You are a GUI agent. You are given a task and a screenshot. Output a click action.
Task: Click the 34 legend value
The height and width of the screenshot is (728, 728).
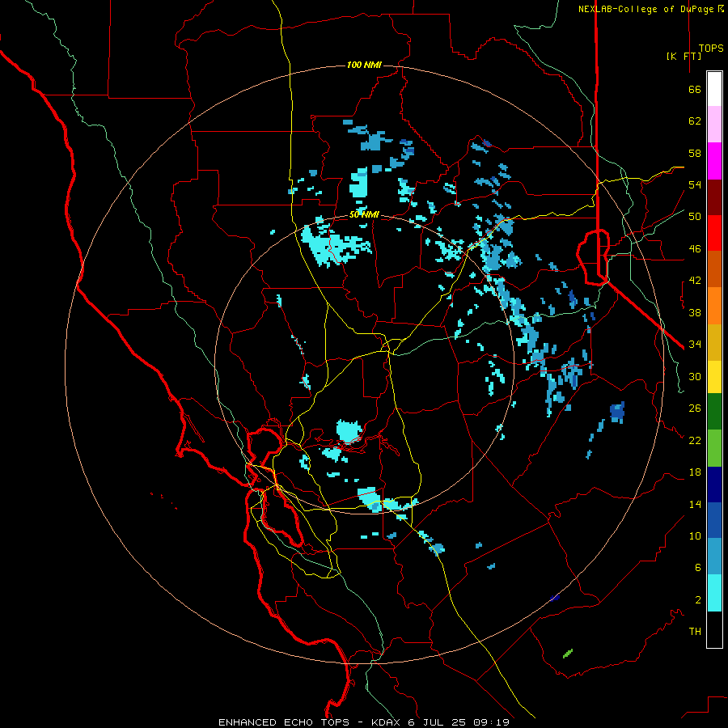coord(695,345)
